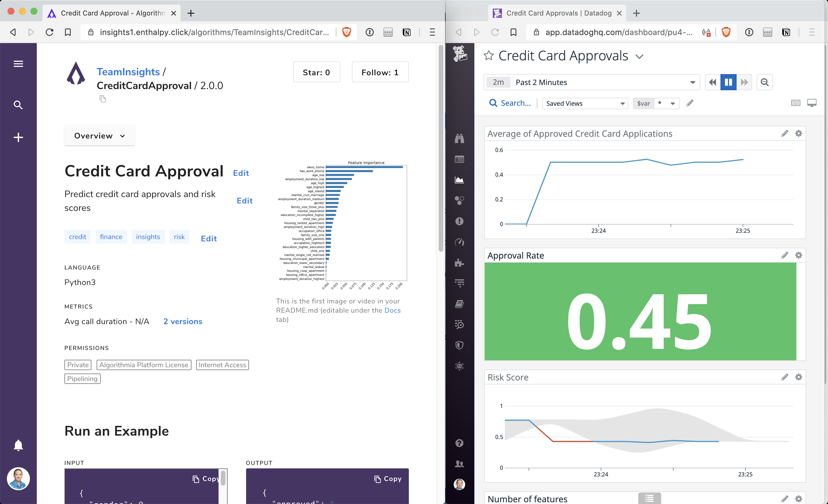Image resolution: width=828 pixels, height=504 pixels.
Task: Star the Credit Card Approvals dashboard
Action: [x=488, y=55]
